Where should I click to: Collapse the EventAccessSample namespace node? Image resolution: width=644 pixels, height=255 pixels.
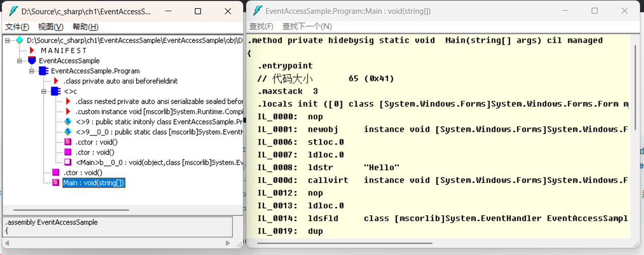point(19,61)
